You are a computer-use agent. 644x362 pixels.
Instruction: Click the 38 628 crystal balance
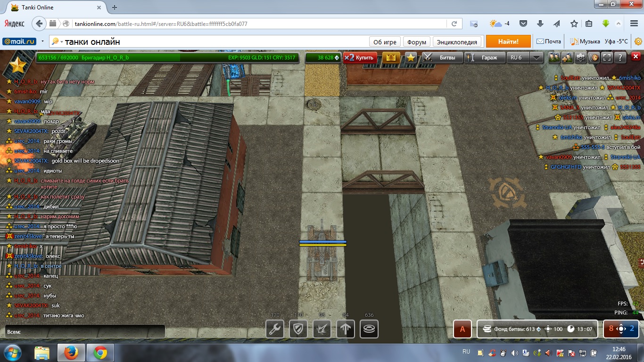pos(323,58)
